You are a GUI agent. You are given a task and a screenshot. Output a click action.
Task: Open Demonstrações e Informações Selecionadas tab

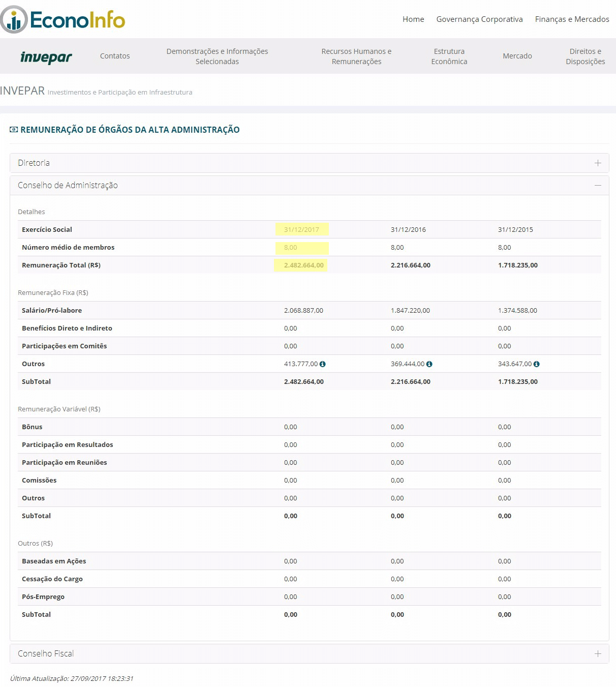point(217,56)
